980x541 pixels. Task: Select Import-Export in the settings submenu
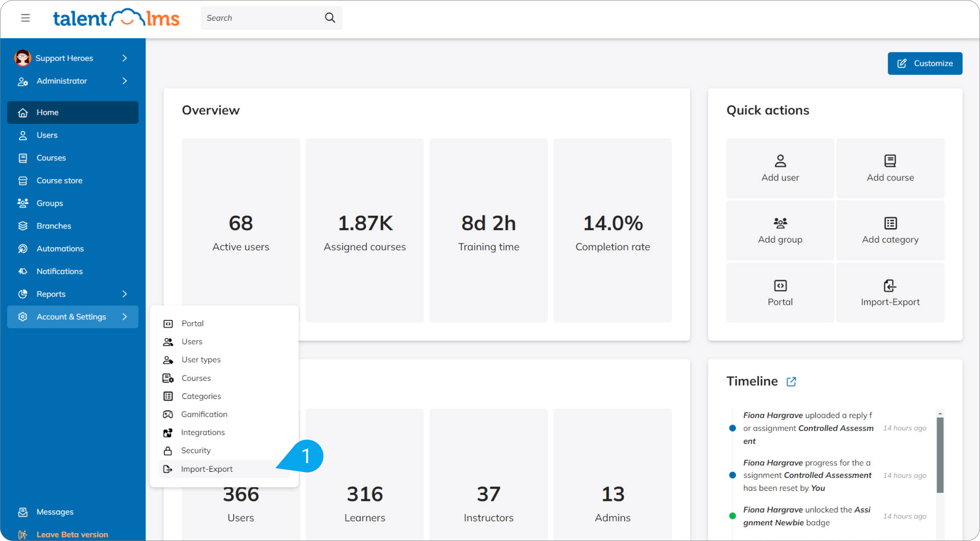(224, 469)
